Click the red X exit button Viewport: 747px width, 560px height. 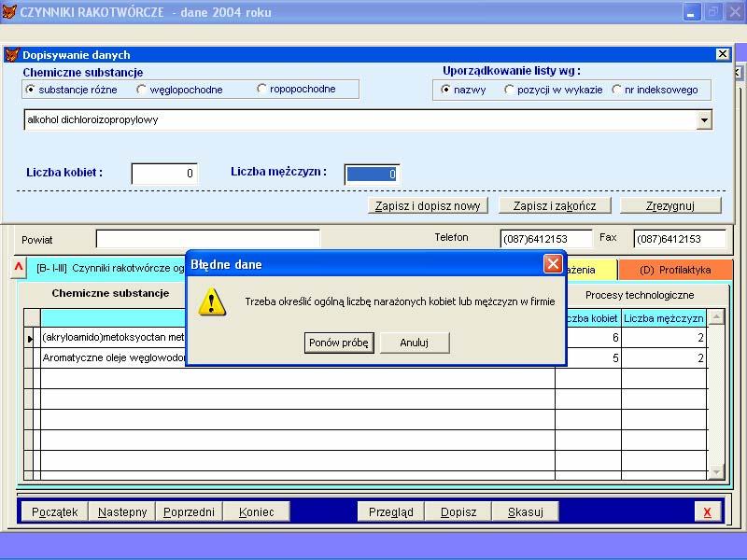click(x=708, y=511)
